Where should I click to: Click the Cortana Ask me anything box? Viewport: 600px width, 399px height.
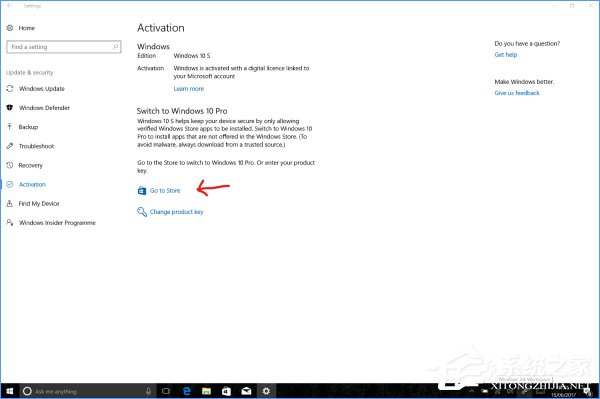(87, 391)
